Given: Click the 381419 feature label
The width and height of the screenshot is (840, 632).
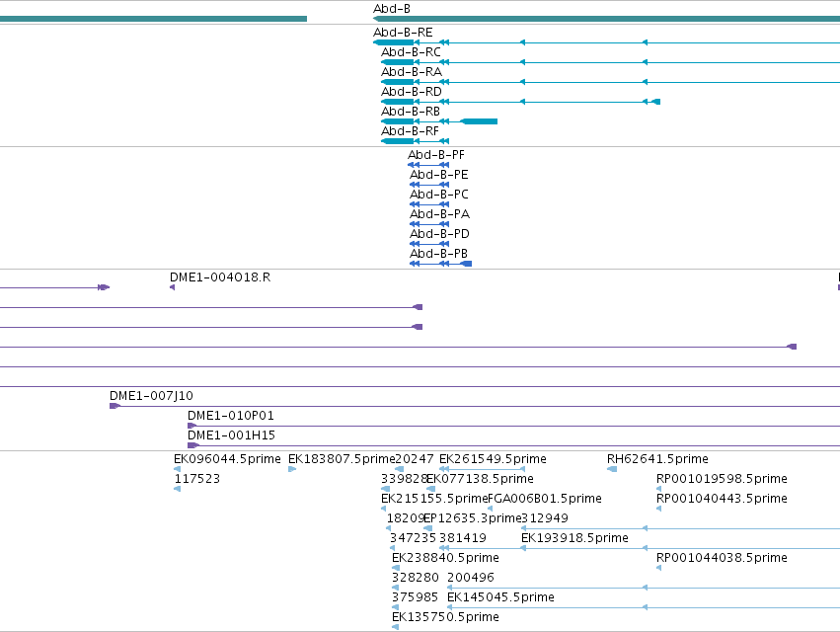Looking at the screenshot, I should [x=463, y=538].
